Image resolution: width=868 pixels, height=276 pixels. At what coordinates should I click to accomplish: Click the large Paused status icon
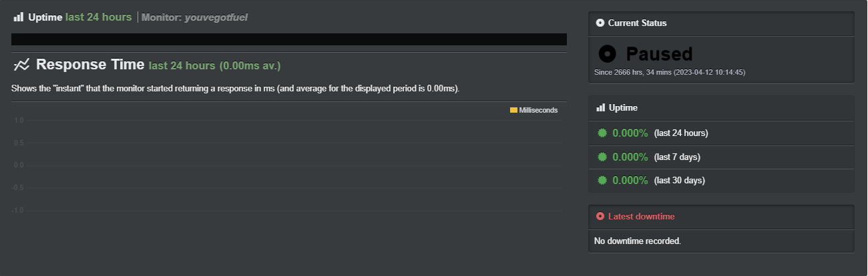607,53
